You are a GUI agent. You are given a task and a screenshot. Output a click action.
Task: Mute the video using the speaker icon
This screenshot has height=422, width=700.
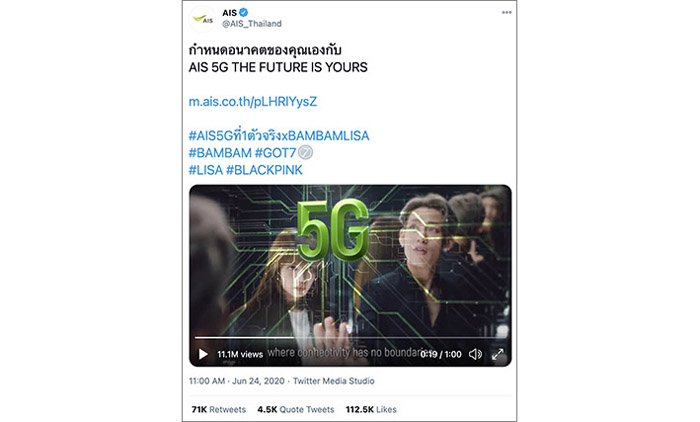[475, 354]
